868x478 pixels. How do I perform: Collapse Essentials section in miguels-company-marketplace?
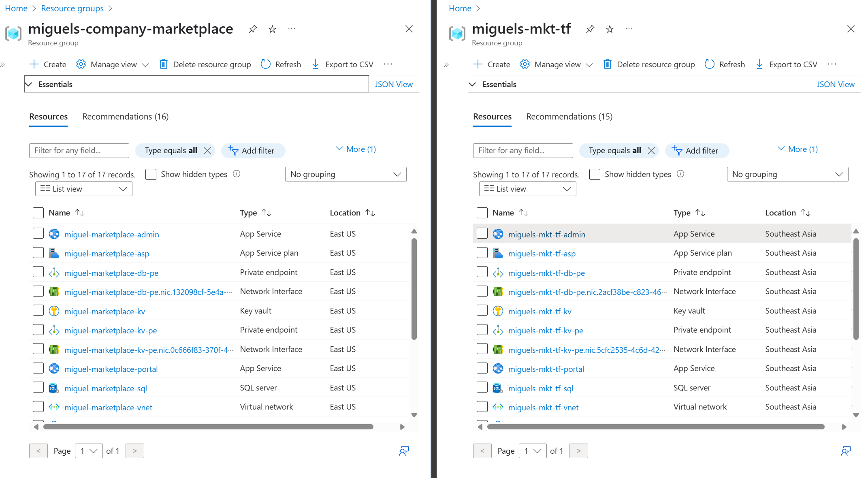[x=196, y=84]
